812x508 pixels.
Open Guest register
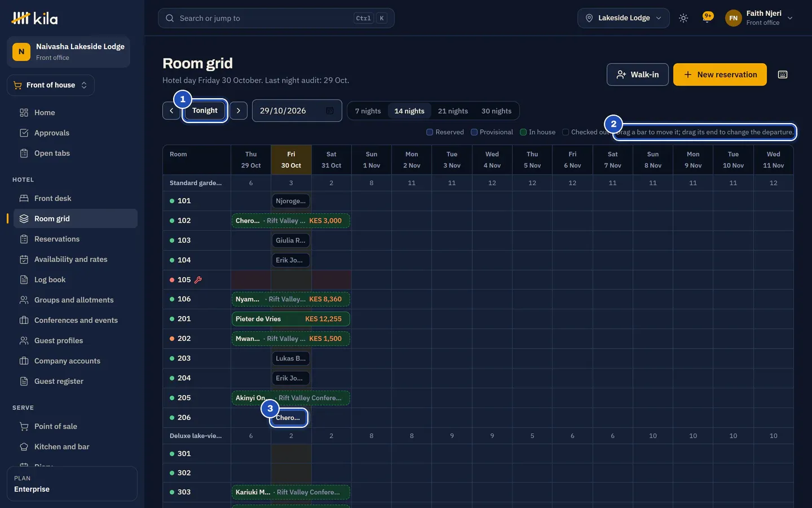76,382
